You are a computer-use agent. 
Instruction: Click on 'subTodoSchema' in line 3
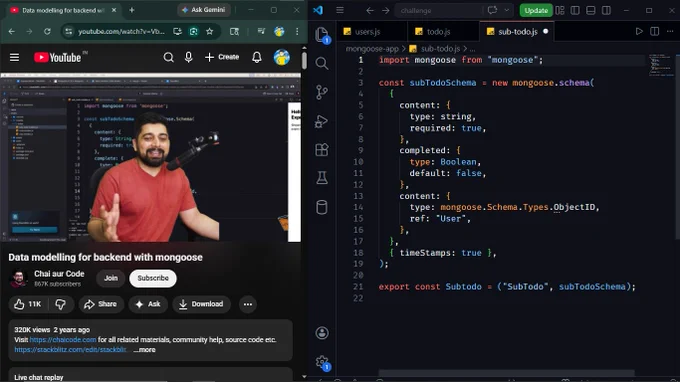point(443,82)
